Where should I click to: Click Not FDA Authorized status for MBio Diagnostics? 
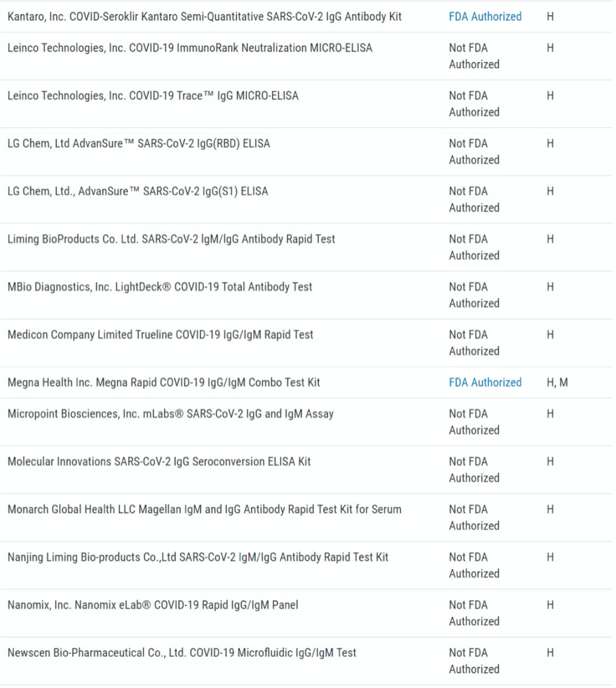474,295
